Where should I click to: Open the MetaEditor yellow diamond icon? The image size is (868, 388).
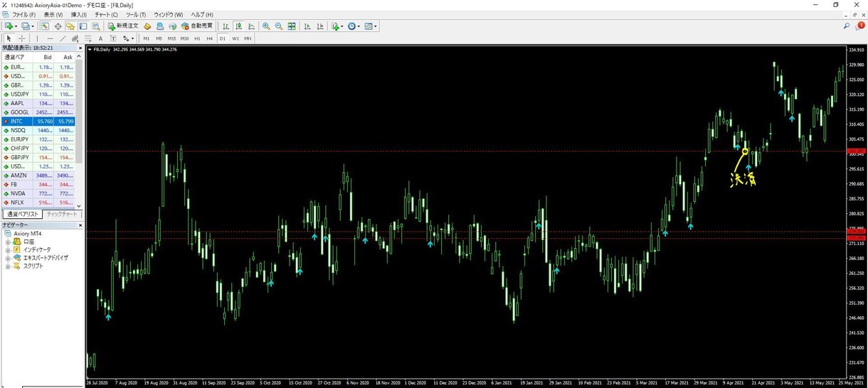tap(147, 26)
